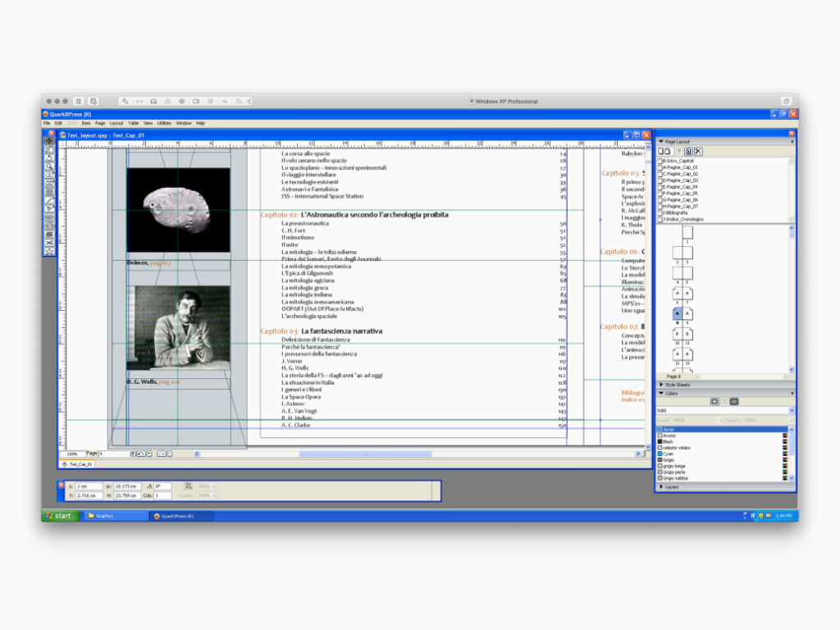This screenshot has height=630, width=840.
Task: Click the blank single page icon in Page Layout
Action: click(661, 152)
